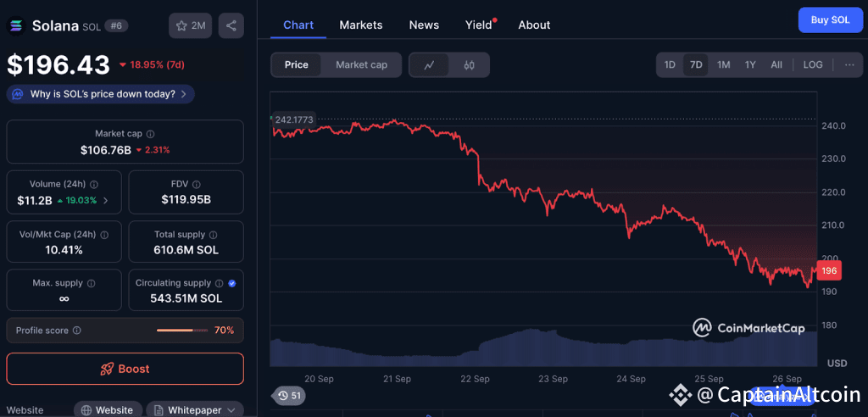Open the Chart tab
The width and height of the screenshot is (868, 417).
pyautogui.click(x=298, y=25)
